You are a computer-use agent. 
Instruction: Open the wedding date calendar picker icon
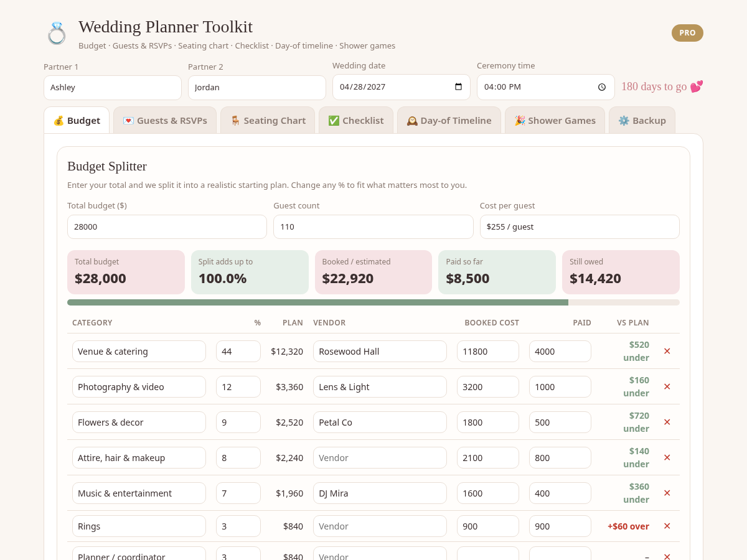(x=458, y=87)
